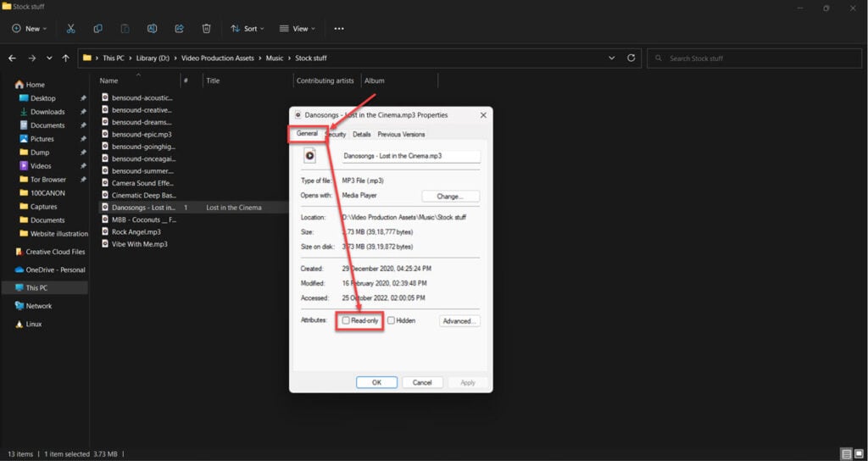Click the Contributing artists column header

(326, 81)
